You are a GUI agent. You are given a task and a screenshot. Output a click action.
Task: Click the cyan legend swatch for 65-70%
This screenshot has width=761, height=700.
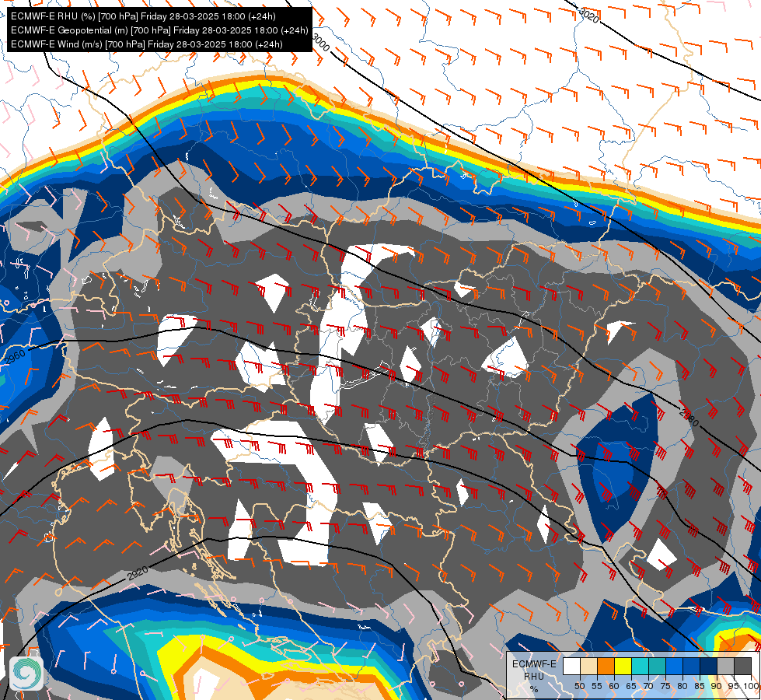(641, 666)
